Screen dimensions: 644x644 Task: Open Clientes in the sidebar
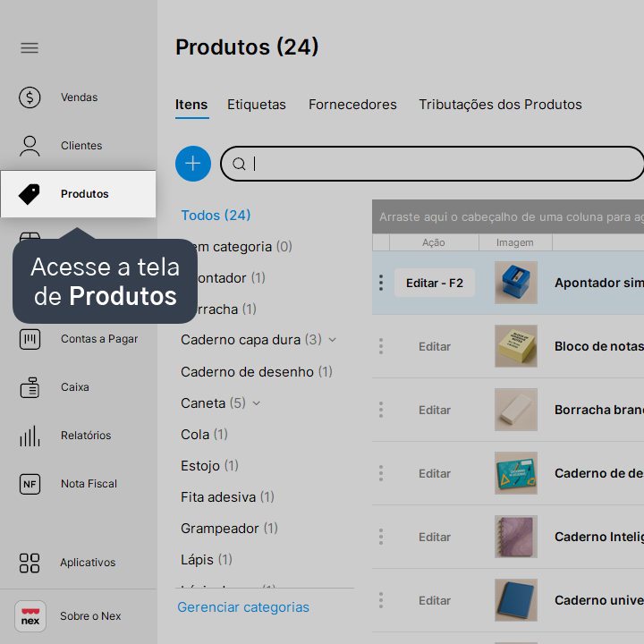point(81,146)
